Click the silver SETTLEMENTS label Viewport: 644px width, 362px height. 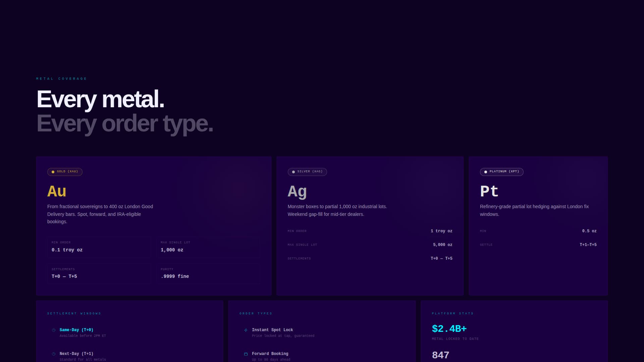click(x=299, y=259)
